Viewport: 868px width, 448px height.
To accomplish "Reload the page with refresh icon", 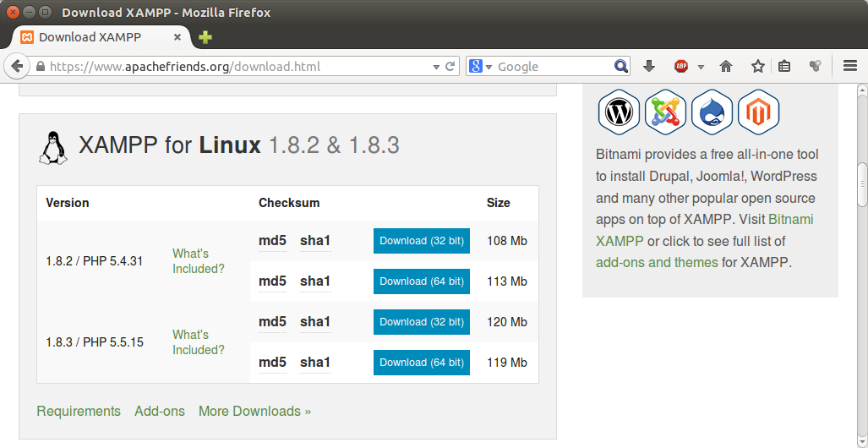I will (450, 66).
